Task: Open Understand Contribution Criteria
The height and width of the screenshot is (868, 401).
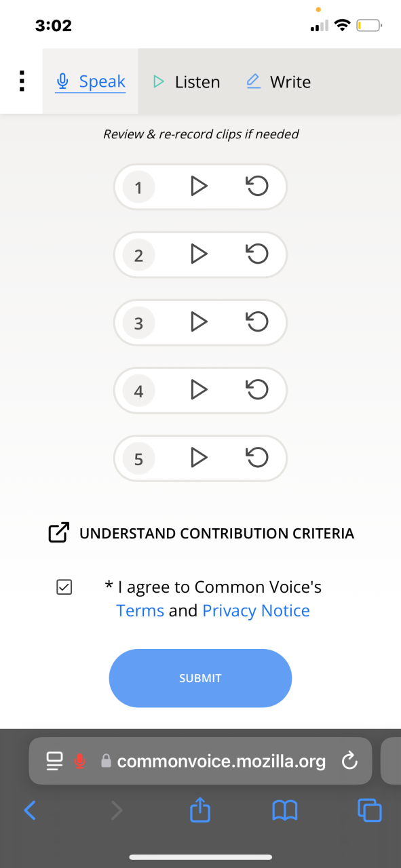Action: (202, 533)
